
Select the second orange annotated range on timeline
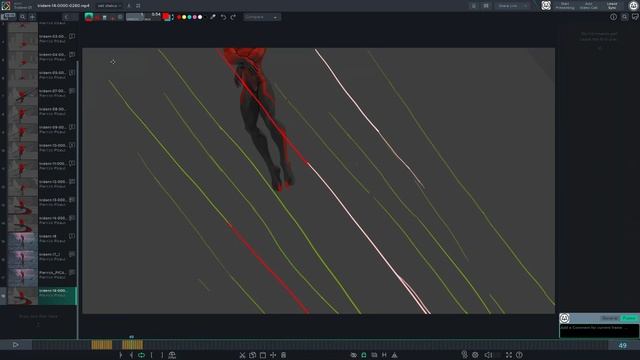click(133, 345)
